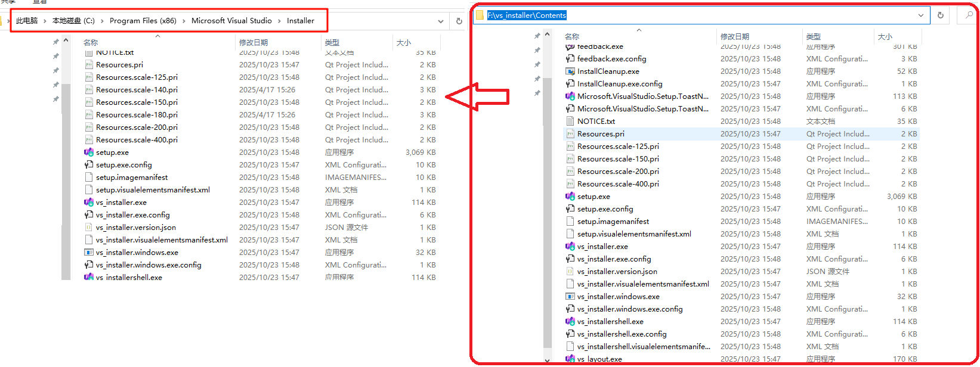Select Resources.scale-400.pri in left window
980x367 pixels.
[137, 140]
